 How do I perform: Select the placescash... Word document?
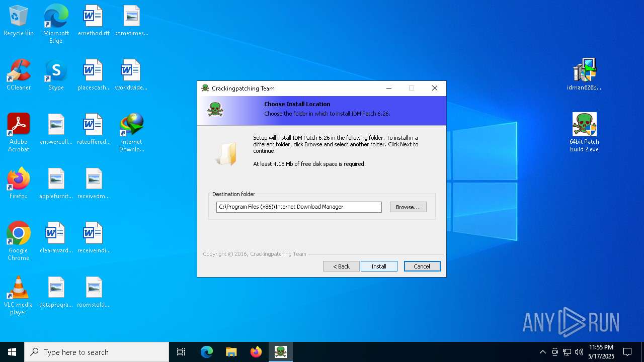pos(94,75)
